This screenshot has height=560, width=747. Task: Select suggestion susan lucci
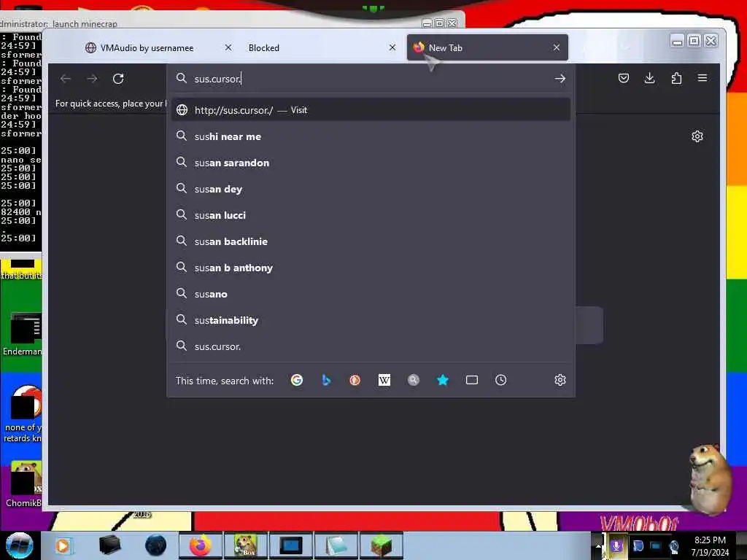click(371, 215)
